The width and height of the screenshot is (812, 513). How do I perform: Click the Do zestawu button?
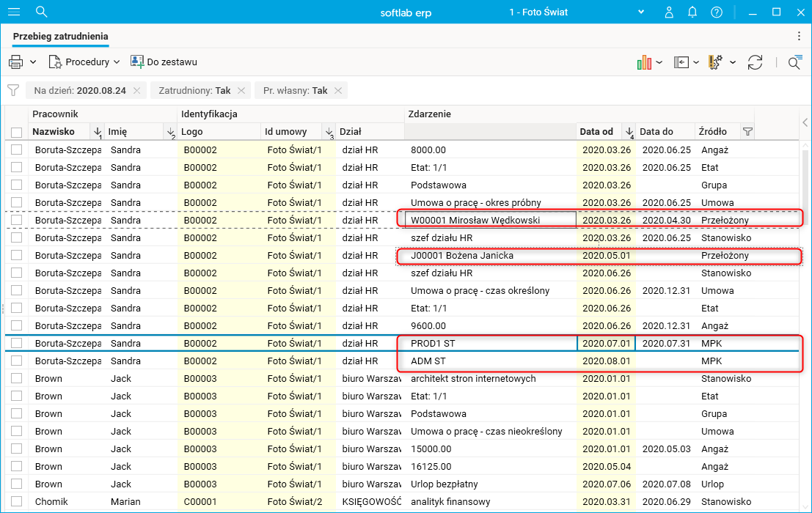[164, 62]
